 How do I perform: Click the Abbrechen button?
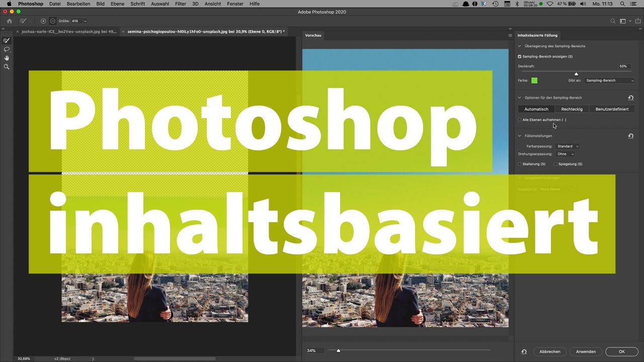click(549, 351)
